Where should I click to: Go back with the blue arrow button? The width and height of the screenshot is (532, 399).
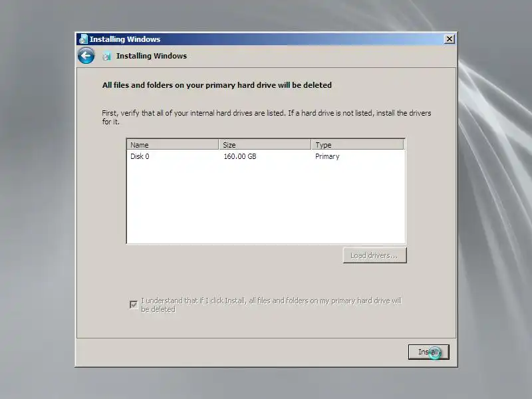tap(86, 56)
